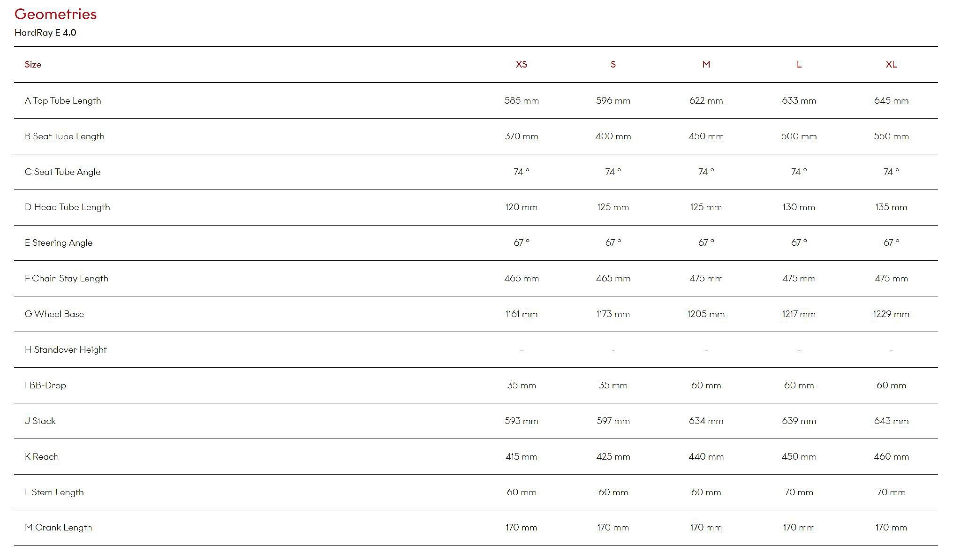The width and height of the screenshot is (953, 560).
Task: Click the H Standover Height label
Action: pyautogui.click(x=66, y=350)
